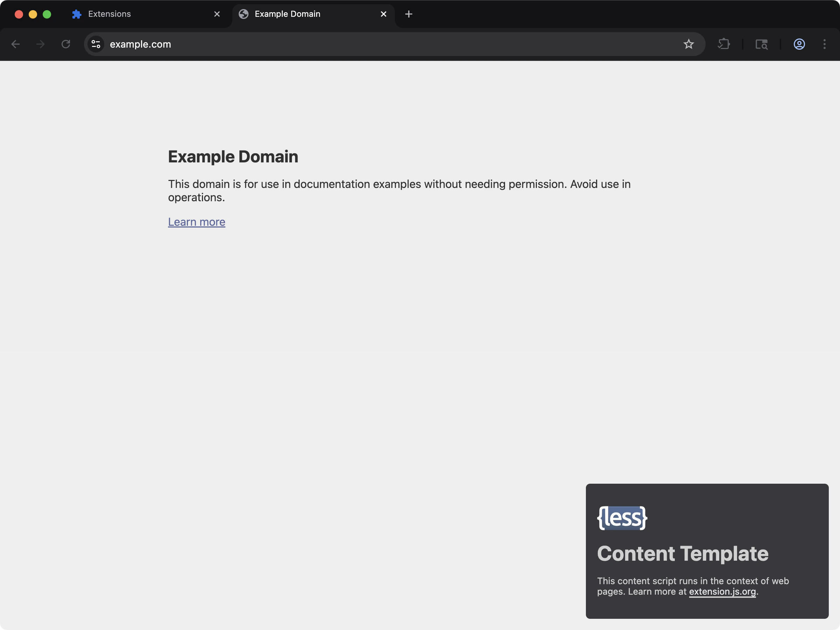Reload the current page
The image size is (840, 630).
click(x=65, y=44)
